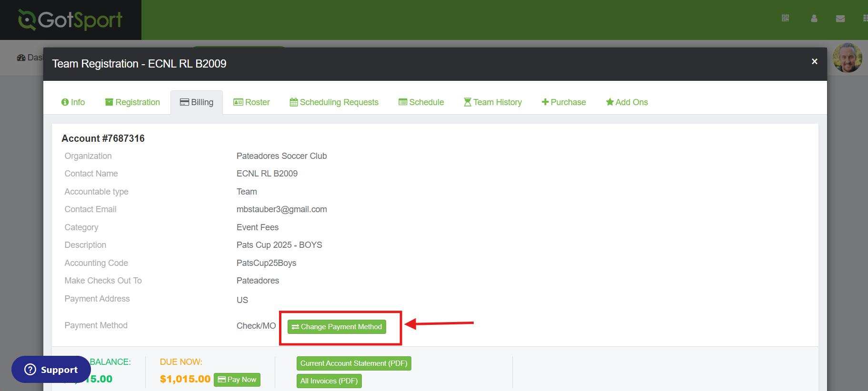Download All Invoices PDF
Viewport: 868px width, 391px height.
coord(329,381)
